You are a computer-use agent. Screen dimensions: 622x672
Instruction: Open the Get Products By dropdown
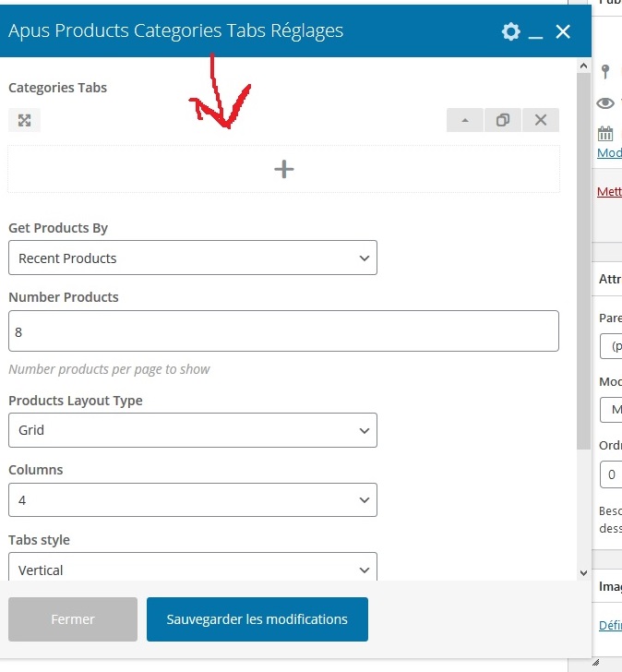193,258
